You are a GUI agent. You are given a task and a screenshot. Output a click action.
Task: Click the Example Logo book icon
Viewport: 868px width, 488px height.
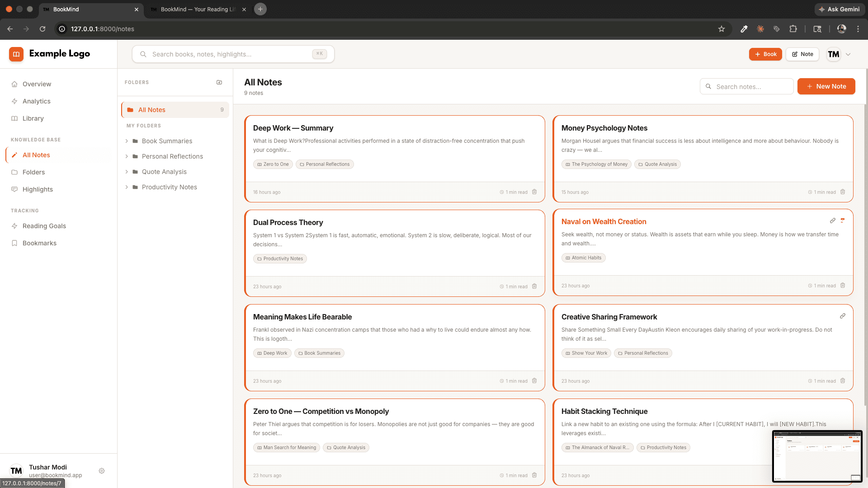[16, 54]
